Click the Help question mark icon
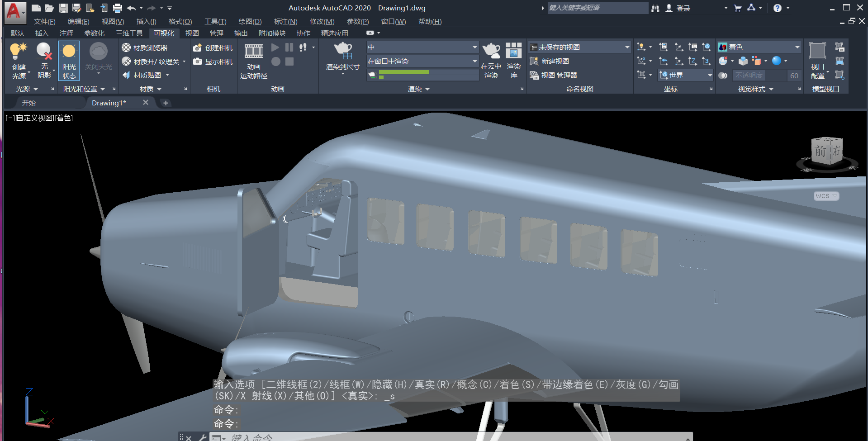868x441 pixels. [x=777, y=8]
